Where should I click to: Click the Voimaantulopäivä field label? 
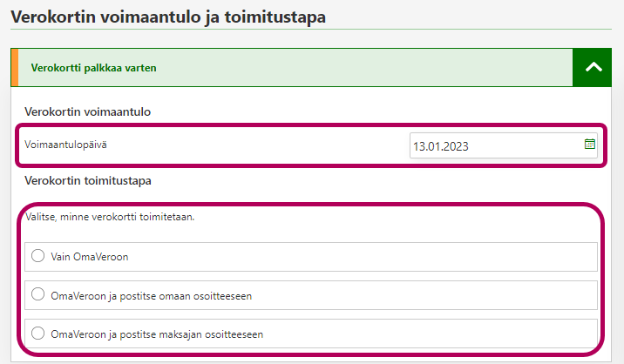click(x=65, y=145)
